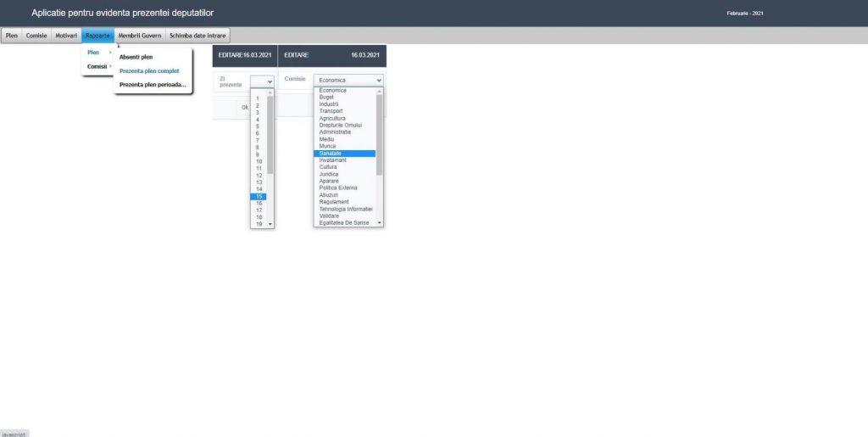The height and width of the screenshot is (437, 868).
Task: Click the day list scrollbar thumb
Action: [x=270, y=135]
